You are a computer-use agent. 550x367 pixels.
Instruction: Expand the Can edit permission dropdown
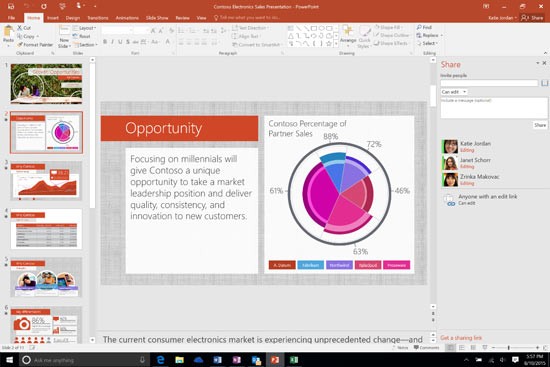coord(454,92)
